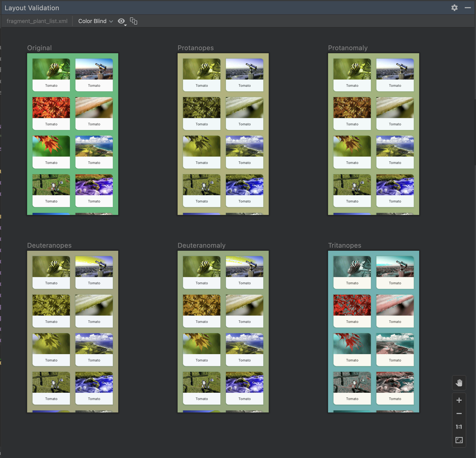Screen dimensions: 476x458
Task: Click the Layout Validation title bar
Action: [x=32, y=8]
